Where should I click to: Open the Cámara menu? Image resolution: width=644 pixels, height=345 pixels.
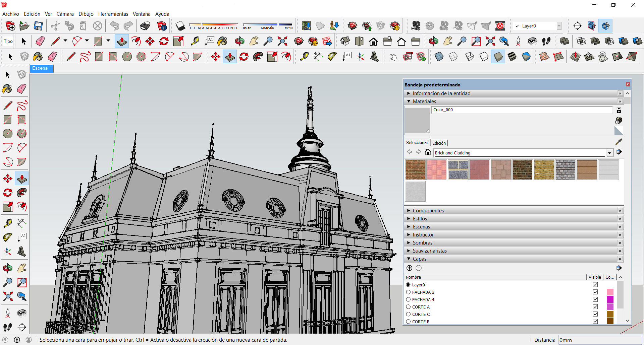65,14
